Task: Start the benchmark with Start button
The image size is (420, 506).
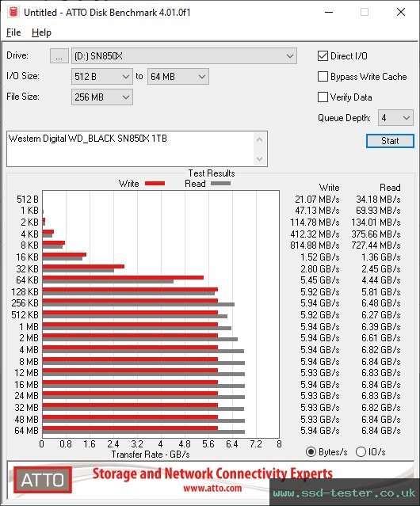Action: coord(390,141)
